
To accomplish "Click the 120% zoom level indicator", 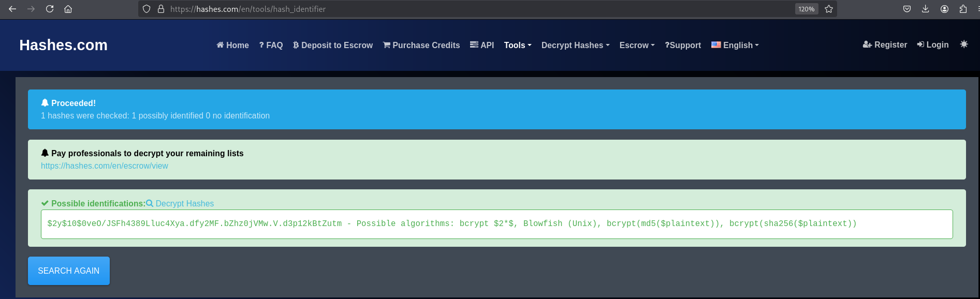I will pyautogui.click(x=806, y=9).
